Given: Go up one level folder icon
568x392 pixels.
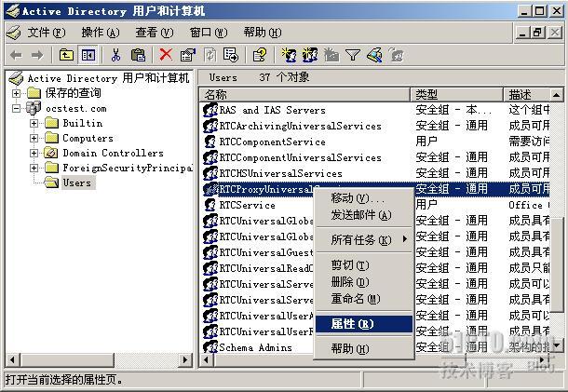Looking at the screenshot, I should click(x=66, y=55).
